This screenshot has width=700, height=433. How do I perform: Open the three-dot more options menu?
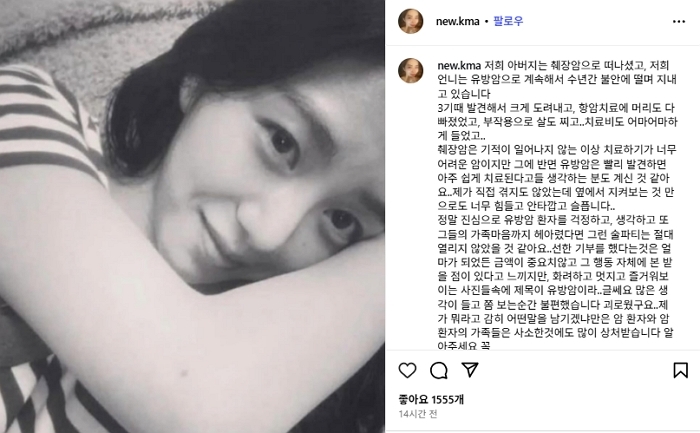(x=679, y=21)
